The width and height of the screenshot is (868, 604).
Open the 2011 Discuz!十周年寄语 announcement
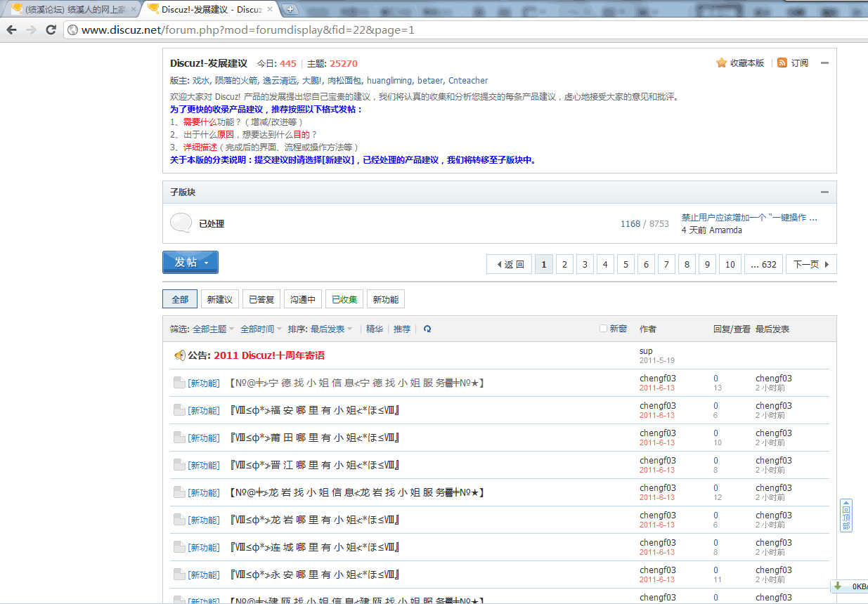(269, 355)
